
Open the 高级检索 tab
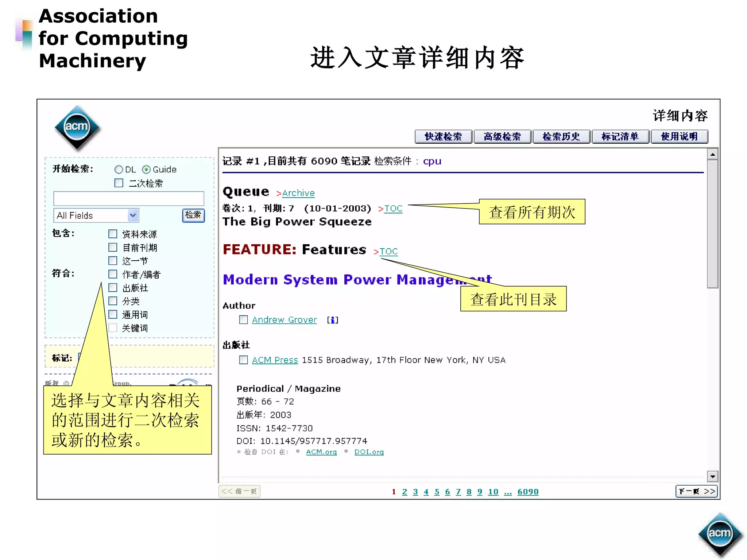click(502, 137)
